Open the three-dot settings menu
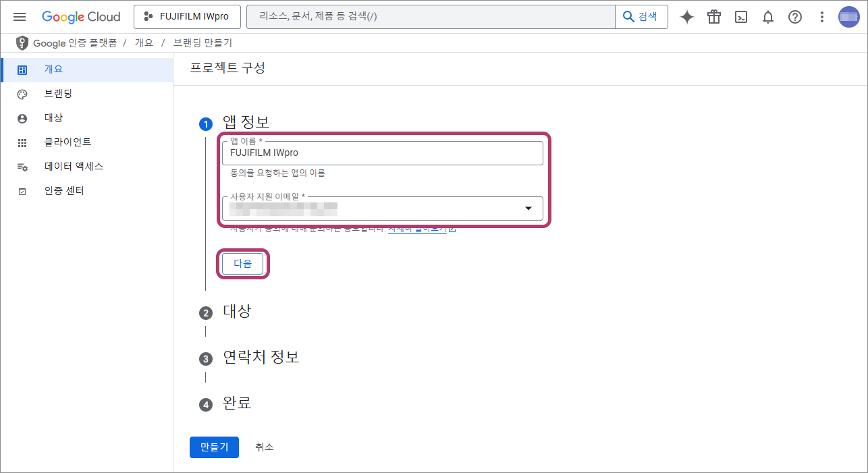 [822, 17]
